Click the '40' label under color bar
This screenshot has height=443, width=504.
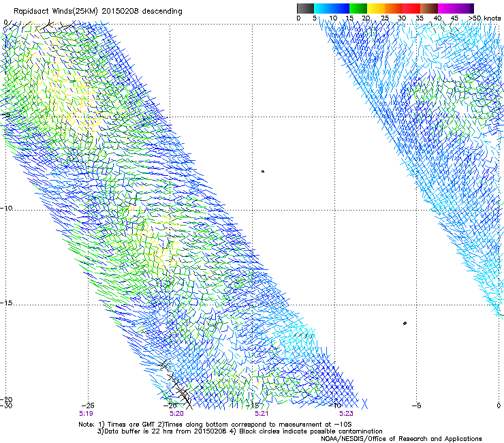tap(437, 18)
